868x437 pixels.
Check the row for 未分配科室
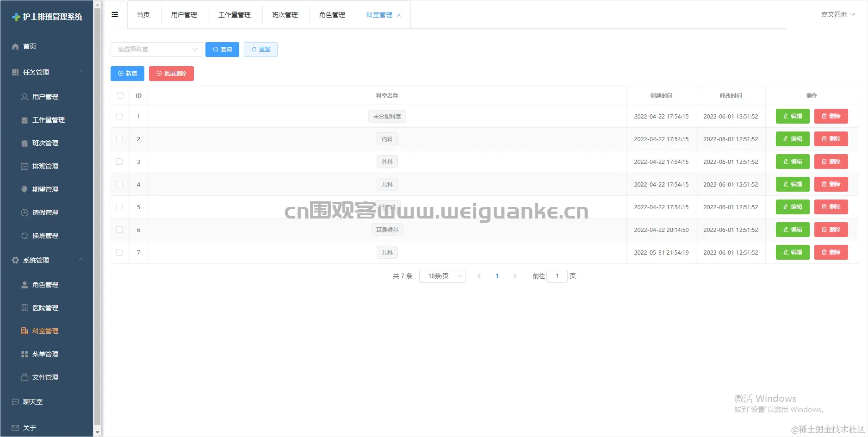119,116
